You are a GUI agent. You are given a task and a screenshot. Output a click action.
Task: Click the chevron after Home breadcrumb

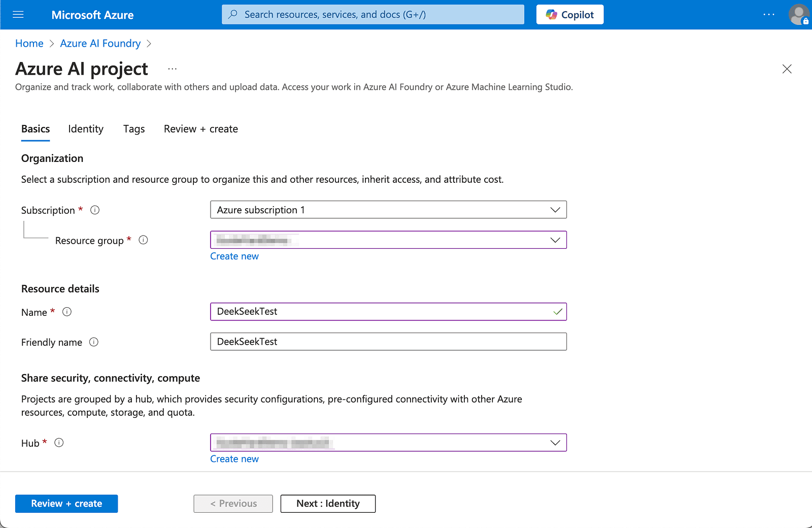(52, 44)
